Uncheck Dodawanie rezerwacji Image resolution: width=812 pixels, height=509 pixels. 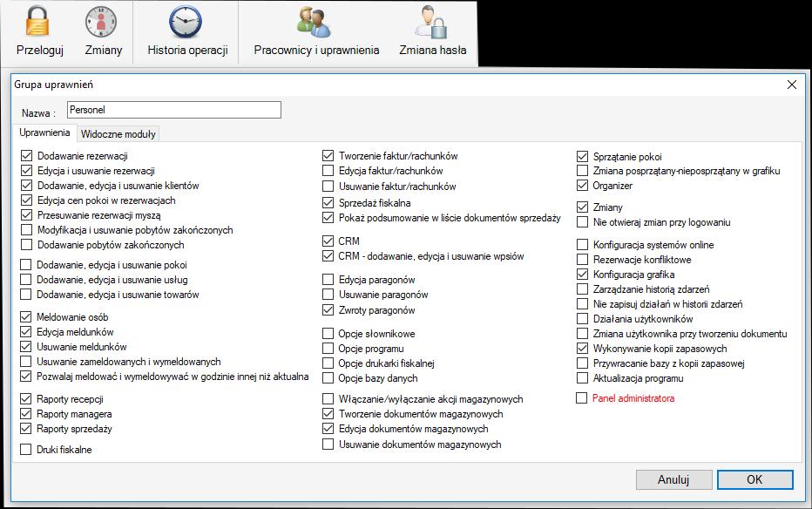26,156
